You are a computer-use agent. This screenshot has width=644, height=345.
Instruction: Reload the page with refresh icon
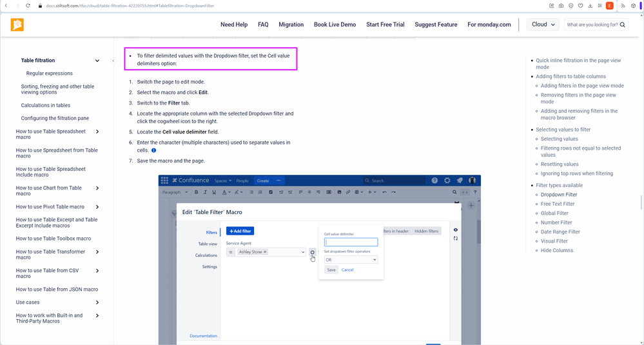(28, 6)
